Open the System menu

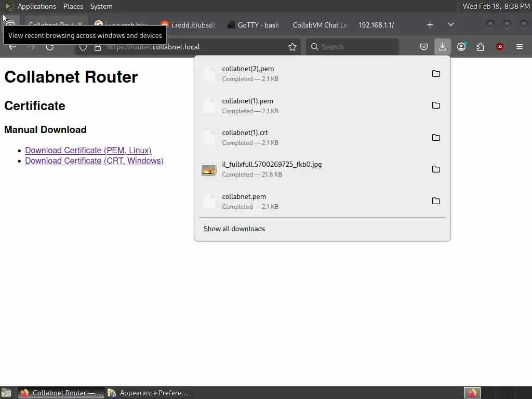pyautogui.click(x=101, y=6)
